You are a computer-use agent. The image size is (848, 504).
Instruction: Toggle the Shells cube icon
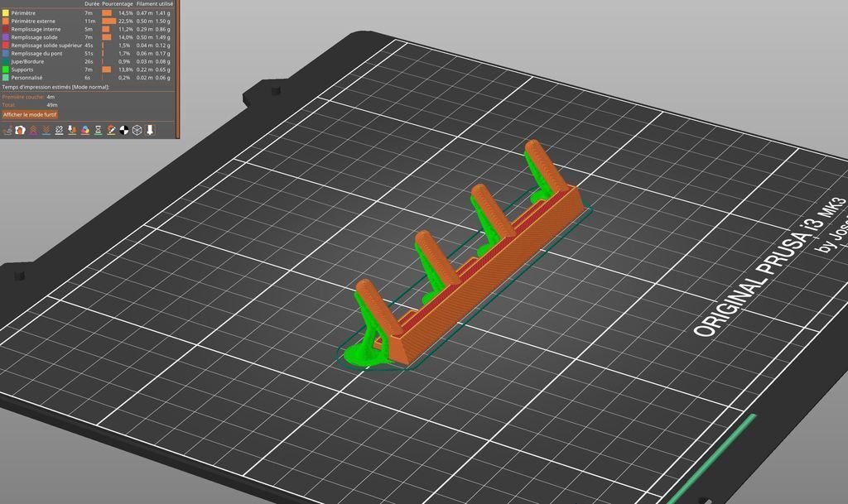137,130
